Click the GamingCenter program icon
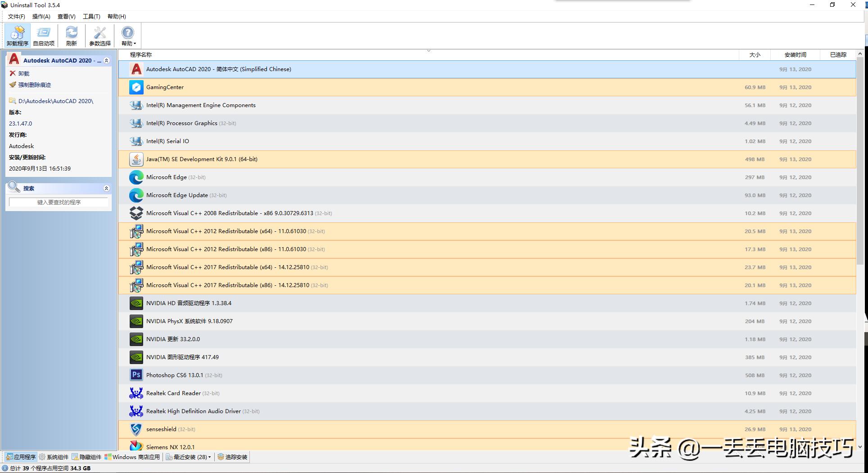868x473 pixels. point(136,87)
